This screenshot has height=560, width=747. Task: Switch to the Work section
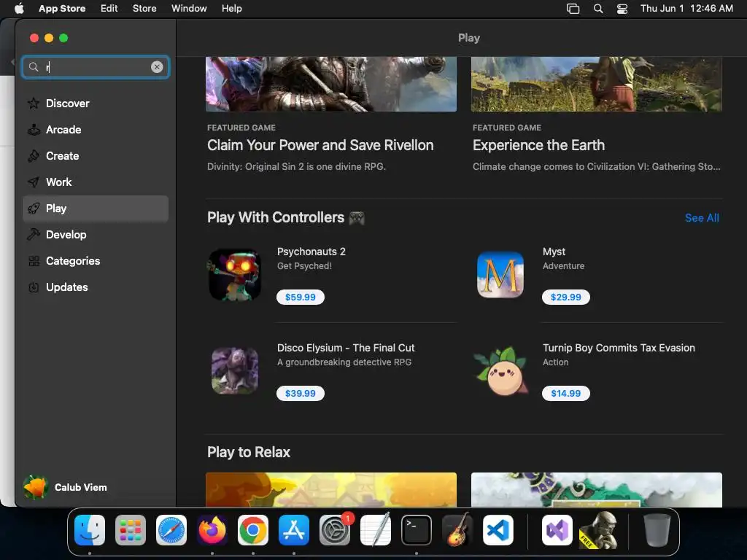point(96,182)
